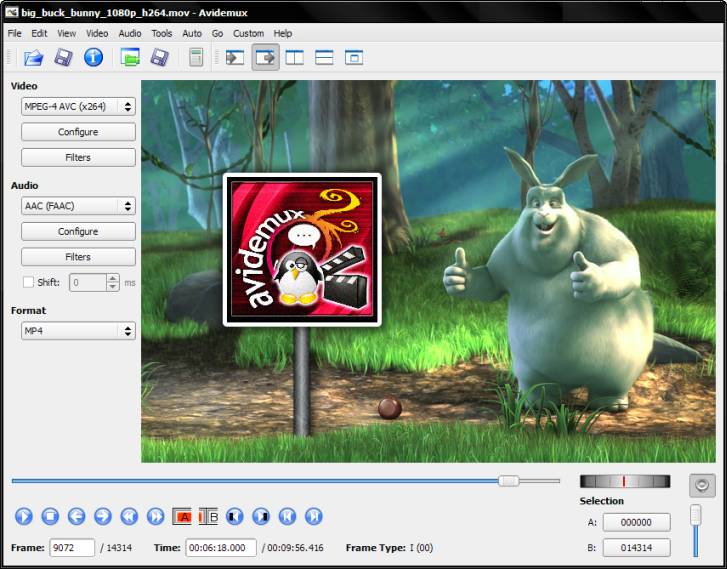This screenshot has height=569, width=727.
Task: Play the video
Action: 24,516
